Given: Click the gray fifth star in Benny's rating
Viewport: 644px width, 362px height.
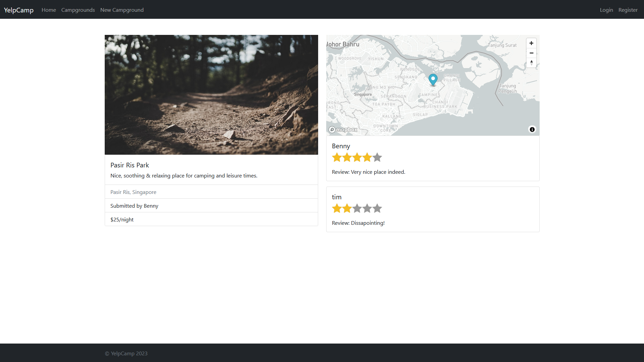Looking at the screenshot, I should pos(377,157).
